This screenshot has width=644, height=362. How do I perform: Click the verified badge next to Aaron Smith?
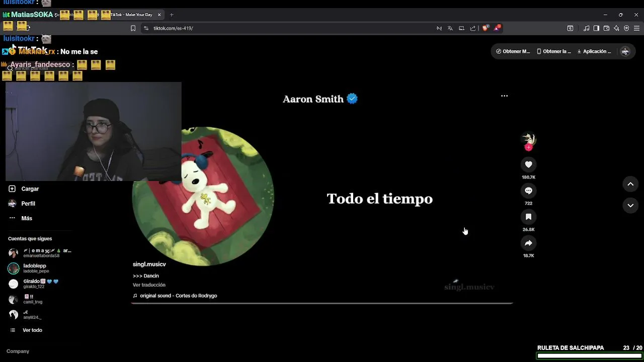point(352,99)
